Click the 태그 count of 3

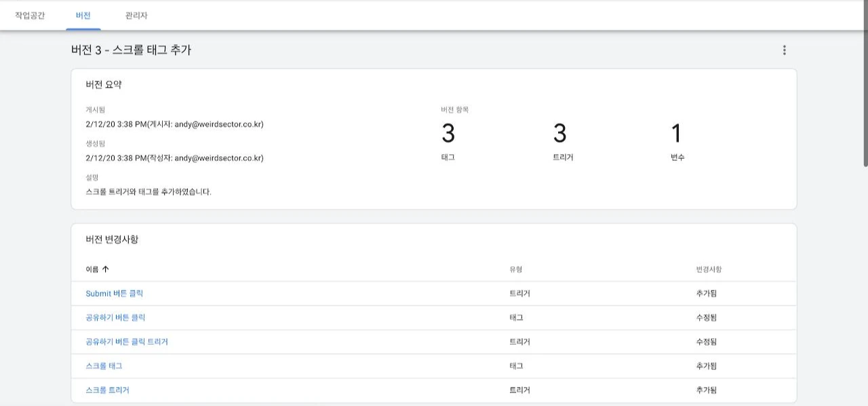448,134
